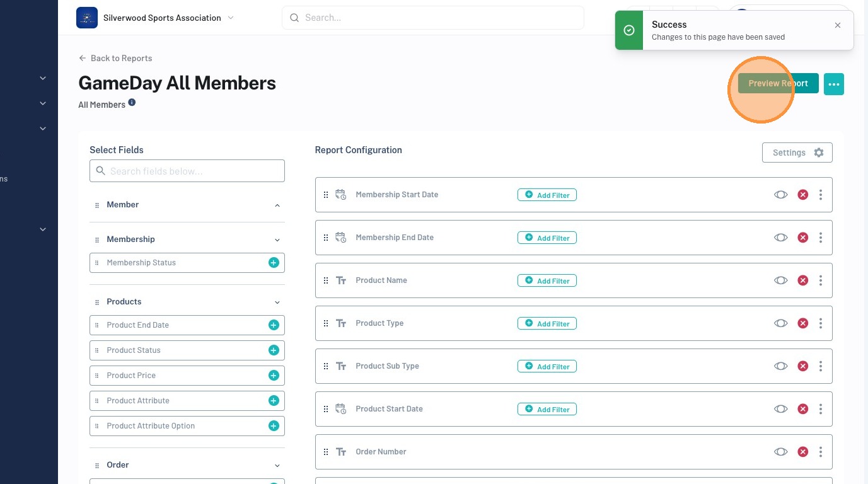Image resolution: width=868 pixels, height=484 pixels.
Task: Add Membership Status field with plus icon
Action: (274, 263)
